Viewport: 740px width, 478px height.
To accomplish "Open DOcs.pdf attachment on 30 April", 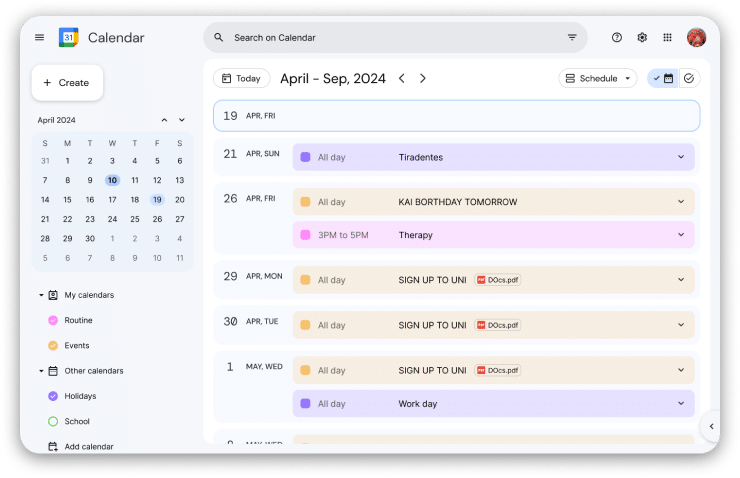I will point(497,325).
